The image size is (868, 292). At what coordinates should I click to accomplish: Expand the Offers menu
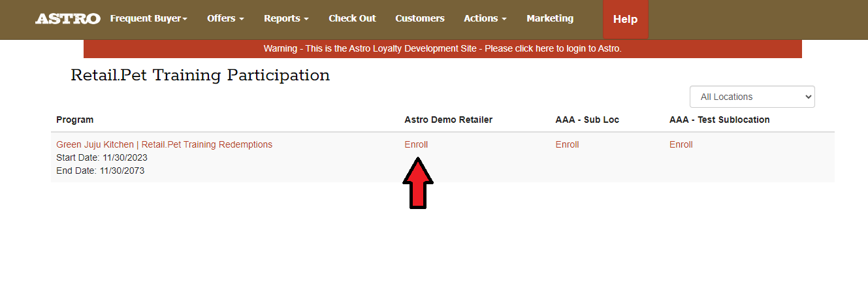pyautogui.click(x=225, y=19)
